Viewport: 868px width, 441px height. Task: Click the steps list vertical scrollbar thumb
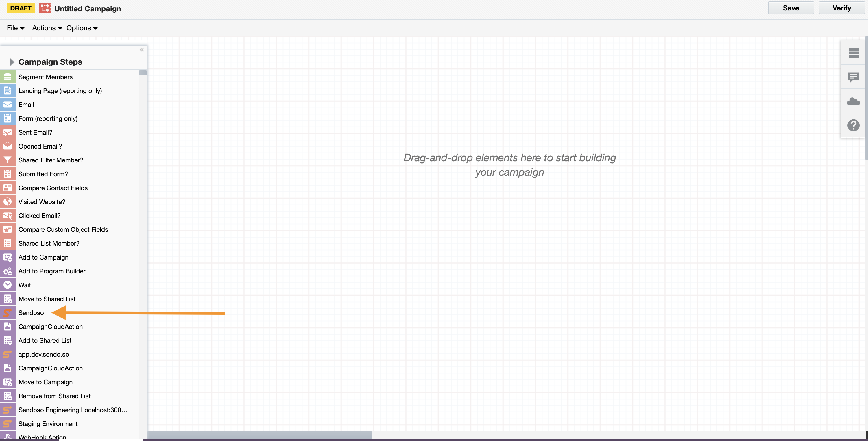click(143, 73)
